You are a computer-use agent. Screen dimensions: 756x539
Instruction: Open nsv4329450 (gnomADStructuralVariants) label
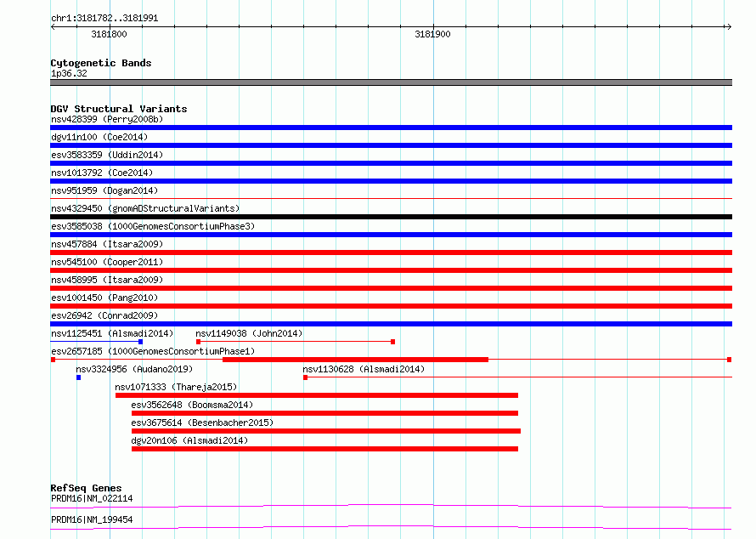point(145,208)
